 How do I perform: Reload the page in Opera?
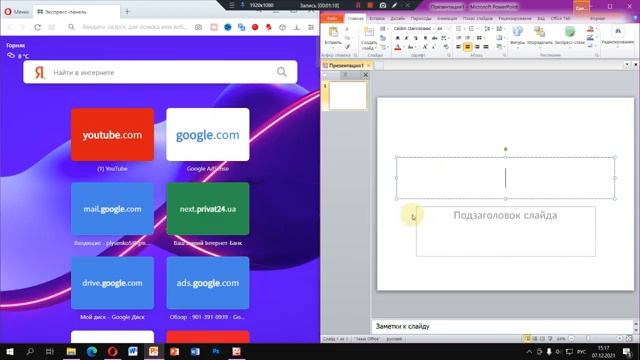[37, 27]
